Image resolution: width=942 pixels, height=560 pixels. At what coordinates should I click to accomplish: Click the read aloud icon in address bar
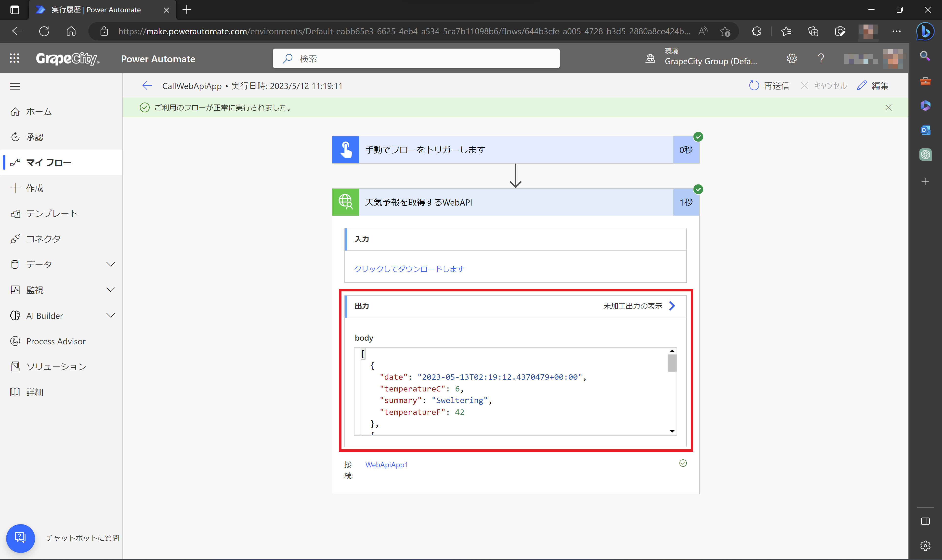coord(703,31)
